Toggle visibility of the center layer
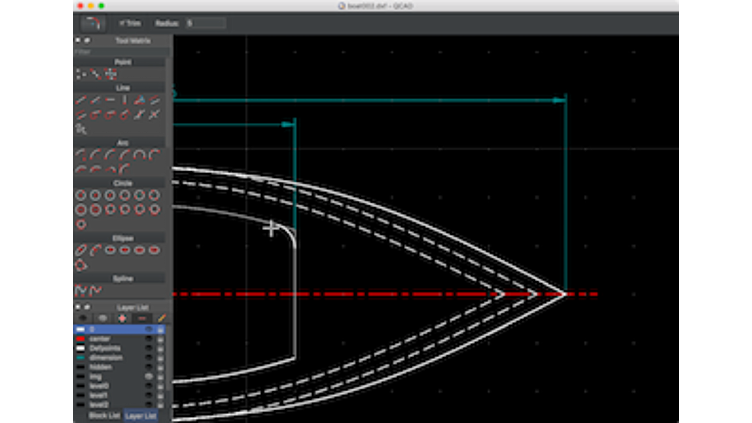The image size is (752, 423). [149, 339]
